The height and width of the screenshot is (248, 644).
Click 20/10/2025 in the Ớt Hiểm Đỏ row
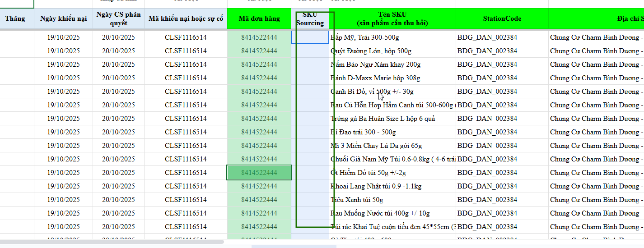(118, 173)
